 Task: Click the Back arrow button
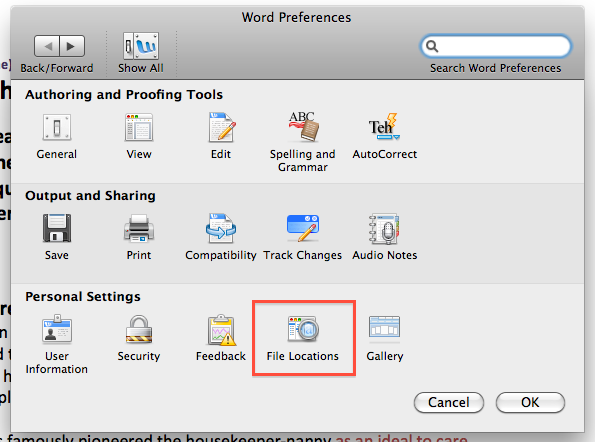tap(47, 46)
